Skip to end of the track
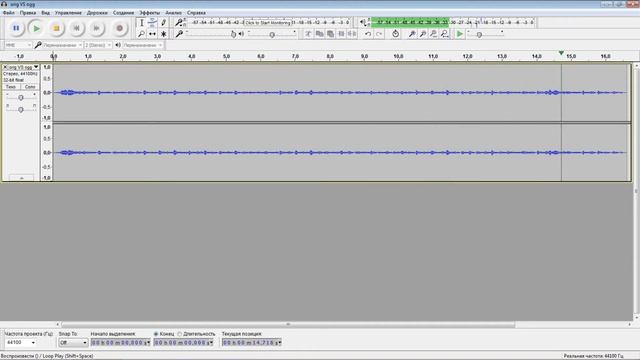This screenshot has height=360, width=640. pos(96,28)
